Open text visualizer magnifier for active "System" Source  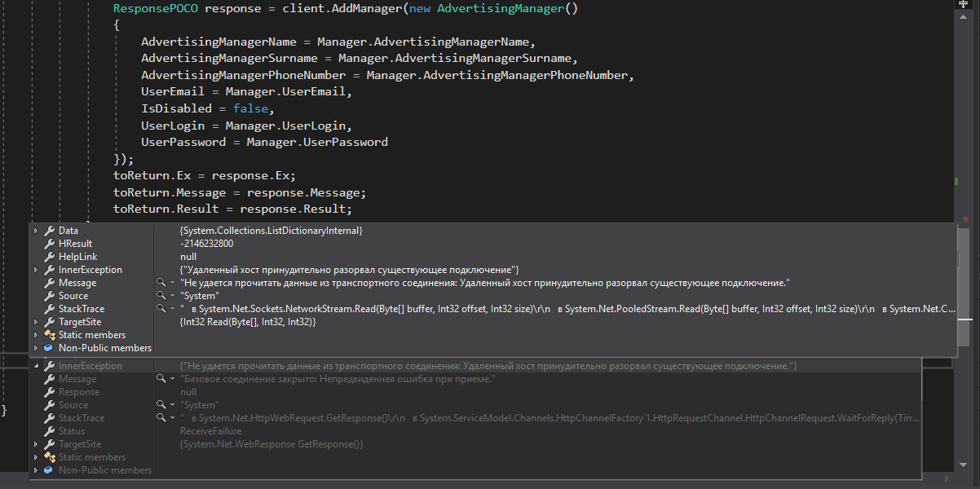(161, 296)
